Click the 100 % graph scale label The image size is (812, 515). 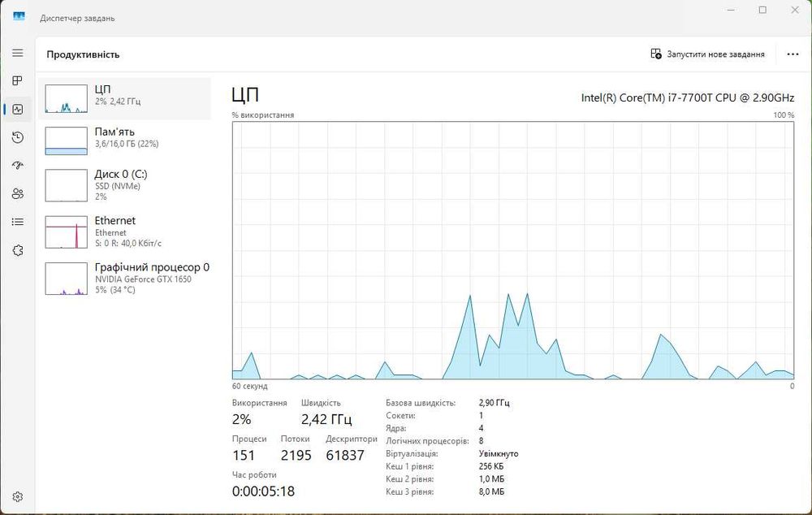tap(784, 115)
